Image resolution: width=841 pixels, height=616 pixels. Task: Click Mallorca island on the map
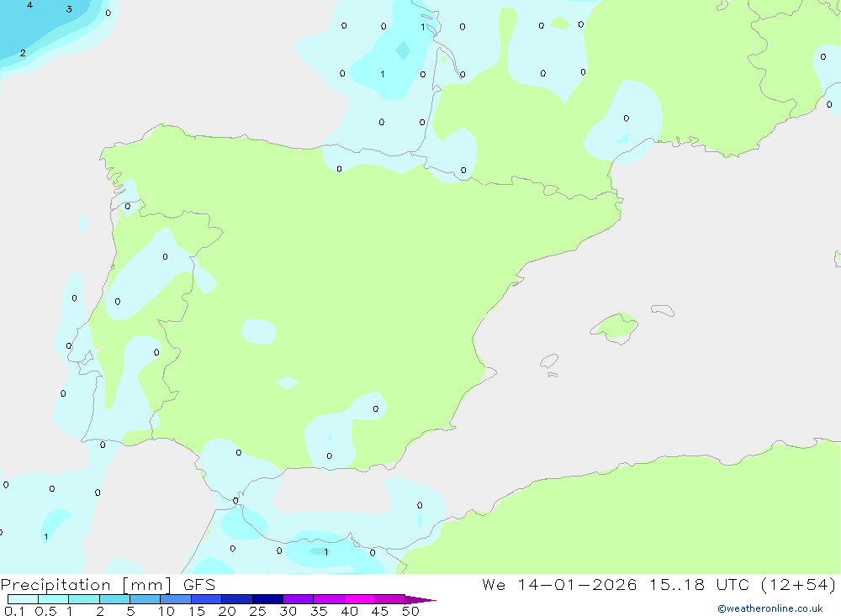615,328
